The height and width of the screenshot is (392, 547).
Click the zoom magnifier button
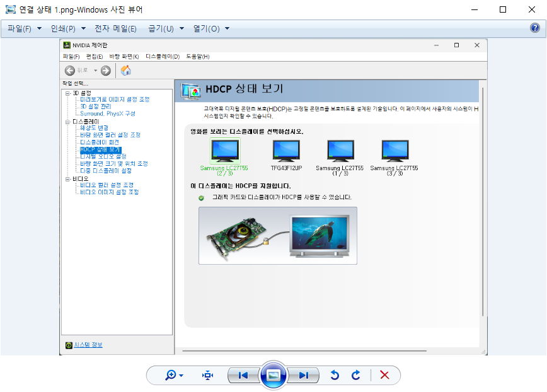pos(171,375)
